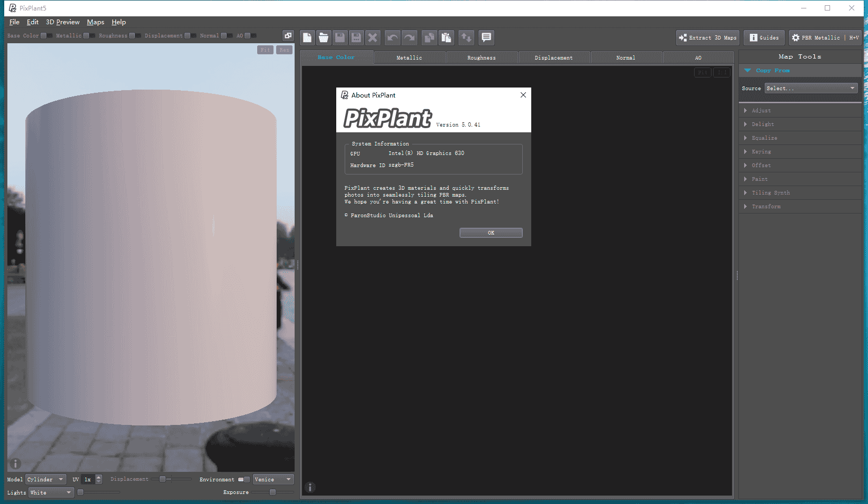
Task: Switch to the Displacement tab
Action: (553, 58)
